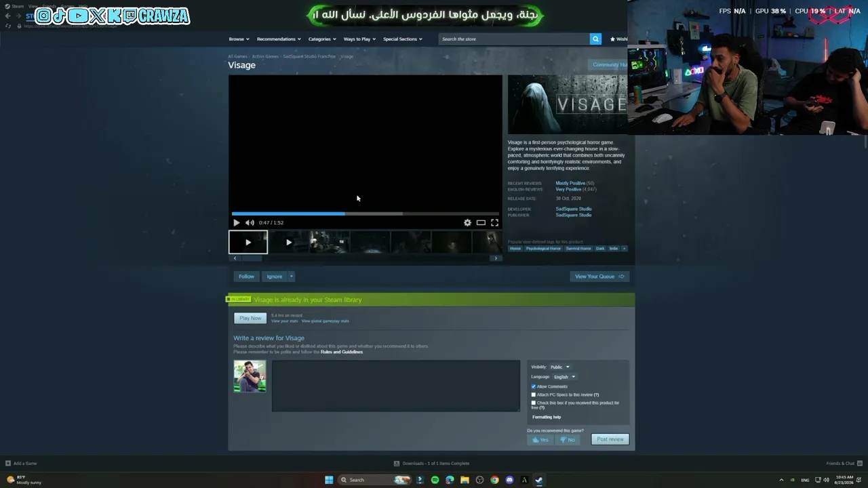Go to Action Games breadcrumb
The width and height of the screenshot is (868, 488).
click(x=265, y=56)
